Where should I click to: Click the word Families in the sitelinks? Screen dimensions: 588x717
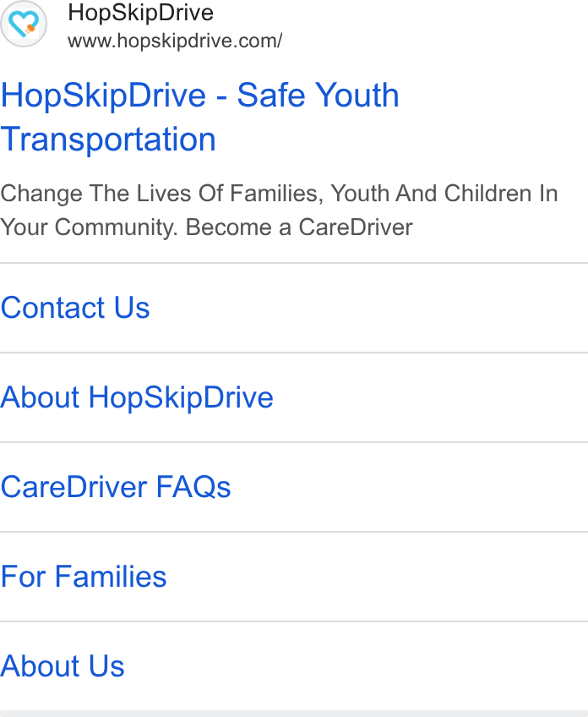111,577
